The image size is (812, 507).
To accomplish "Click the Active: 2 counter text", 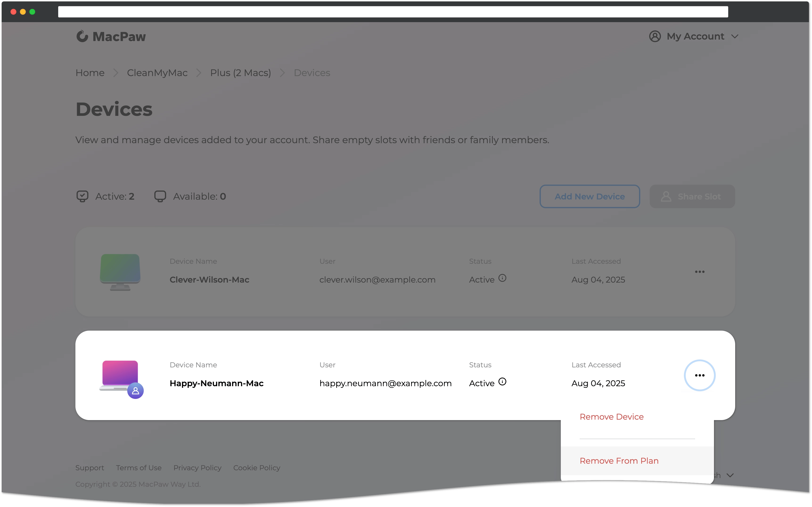I will click(x=115, y=196).
